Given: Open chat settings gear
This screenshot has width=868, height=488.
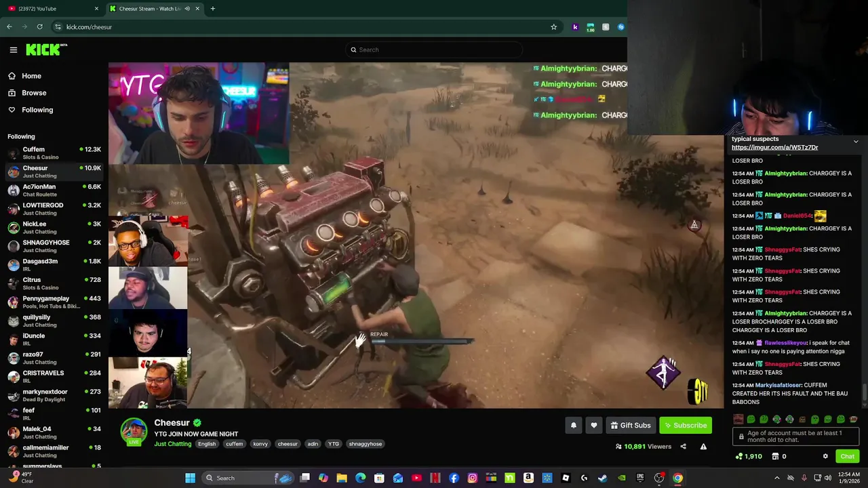Looking at the screenshot, I should tap(825, 456).
